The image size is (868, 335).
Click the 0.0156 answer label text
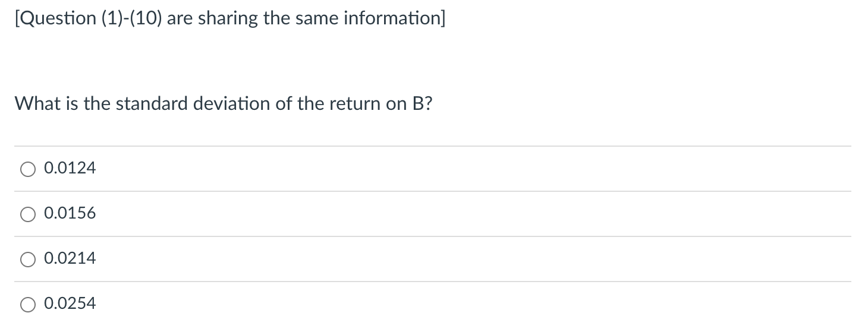pos(70,214)
